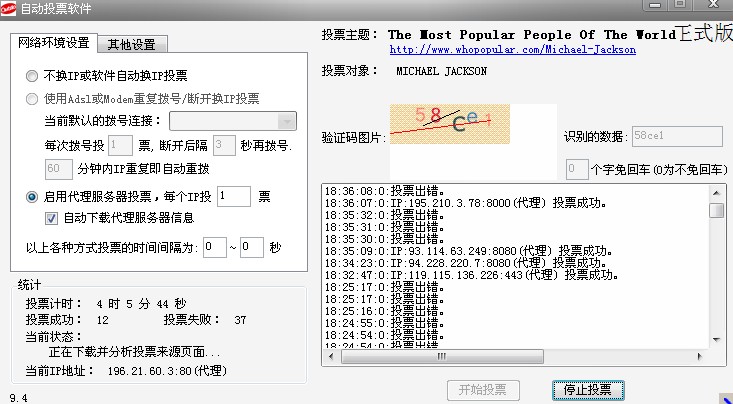733x404 pixels.
Task: Click the blue corner icon at bottom right
Action: pyautogui.click(x=725, y=397)
